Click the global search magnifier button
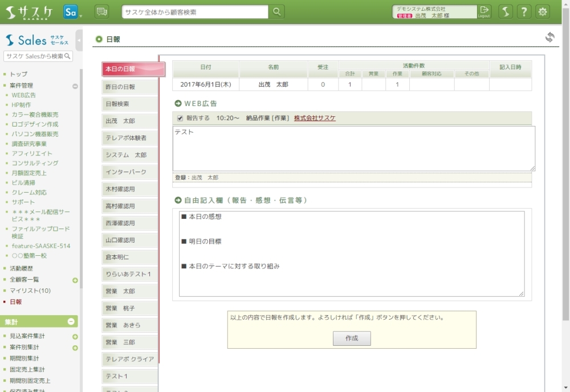This screenshot has height=392, width=570. pyautogui.click(x=276, y=12)
